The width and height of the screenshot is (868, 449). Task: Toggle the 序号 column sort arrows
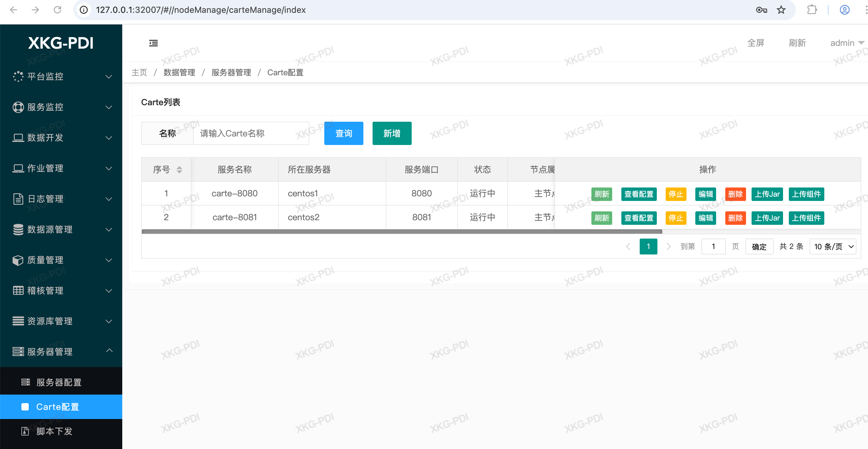coord(179,169)
